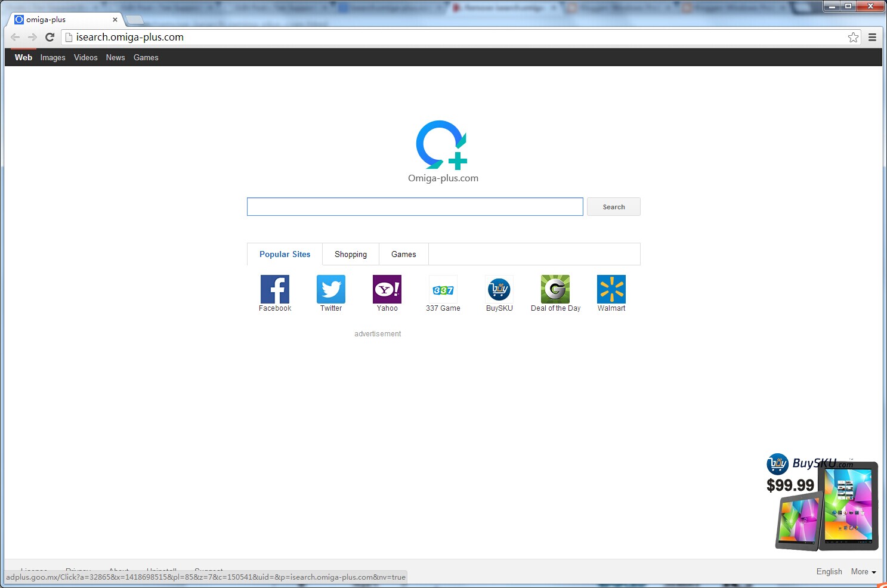Click the advertisement label text
887x588 pixels.
tap(378, 334)
